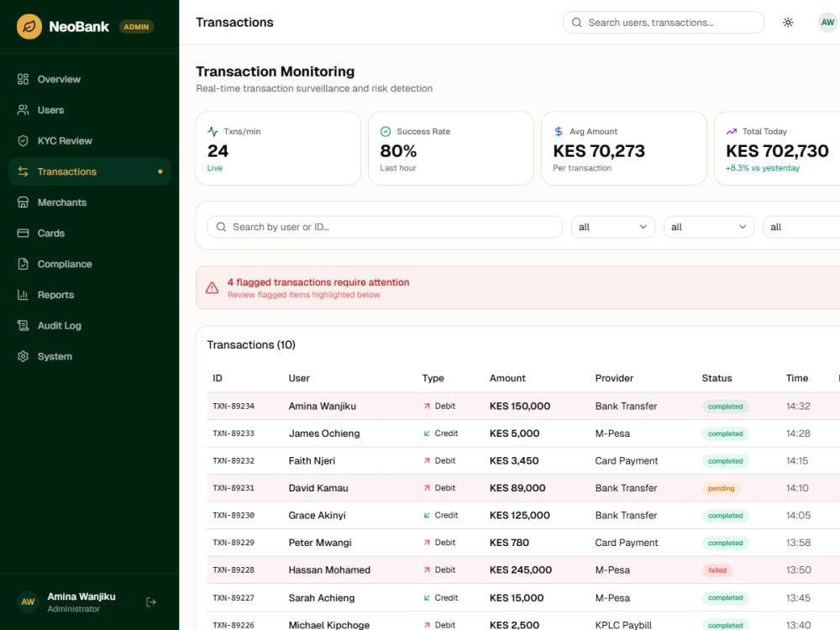Open the third 'all' filter dropdown
The height and width of the screenshot is (630, 840).
coord(801,227)
